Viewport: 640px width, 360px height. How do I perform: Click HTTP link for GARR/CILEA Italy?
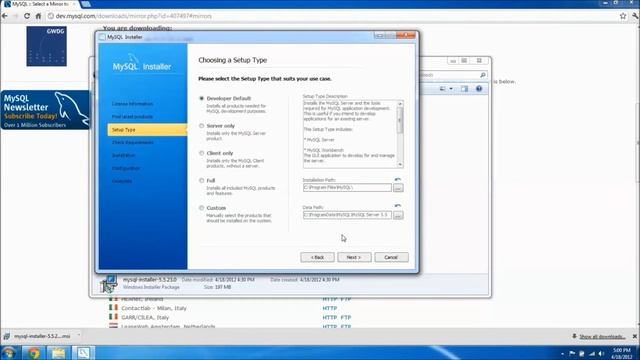pos(330,317)
